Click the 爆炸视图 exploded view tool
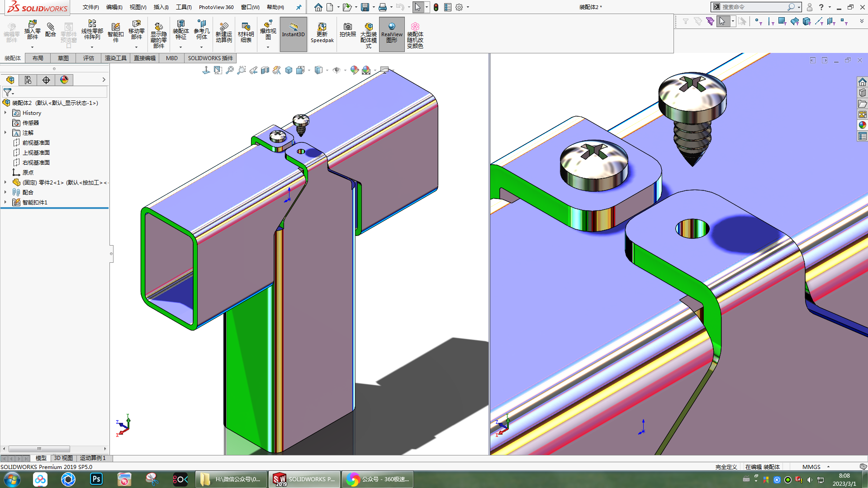The height and width of the screenshot is (488, 868). [268, 30]
